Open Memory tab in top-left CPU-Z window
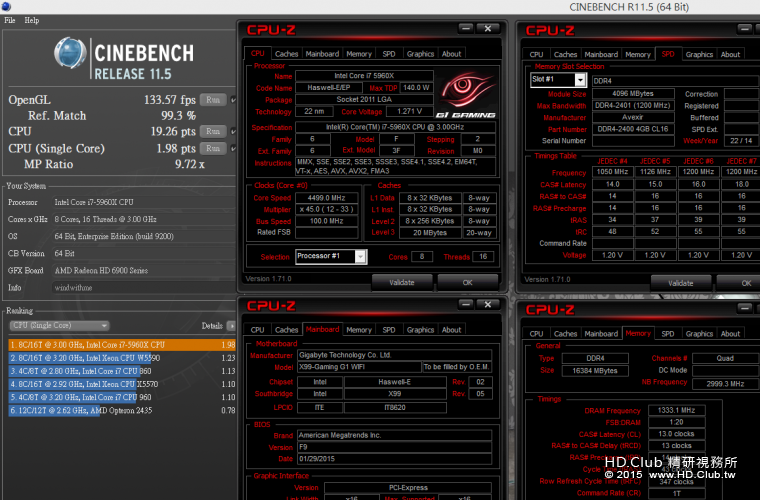 359,54
